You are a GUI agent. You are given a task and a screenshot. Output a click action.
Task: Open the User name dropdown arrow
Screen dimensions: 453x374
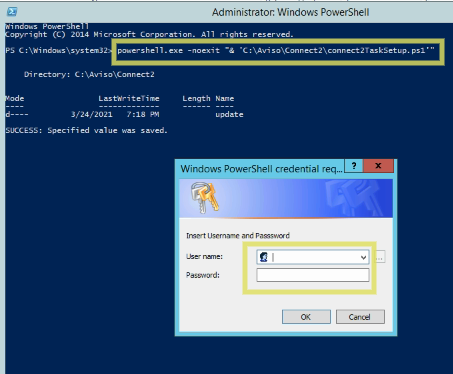pos(363,257)
